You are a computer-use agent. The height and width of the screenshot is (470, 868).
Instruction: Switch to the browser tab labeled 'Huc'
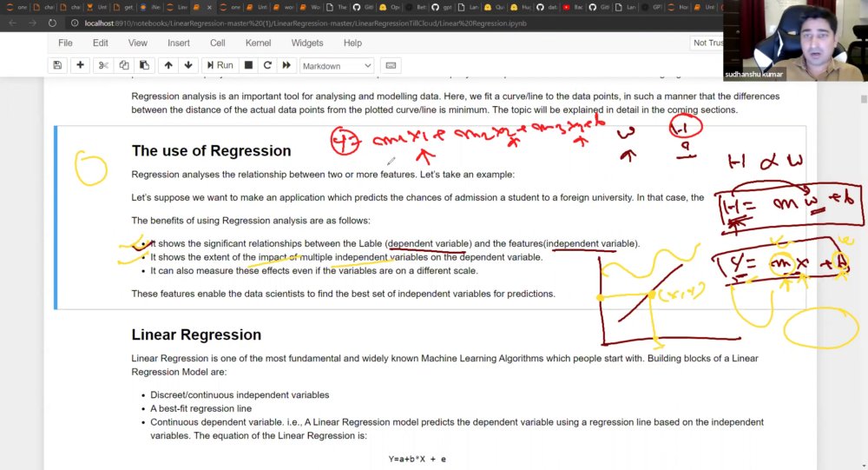coord(521,7)
